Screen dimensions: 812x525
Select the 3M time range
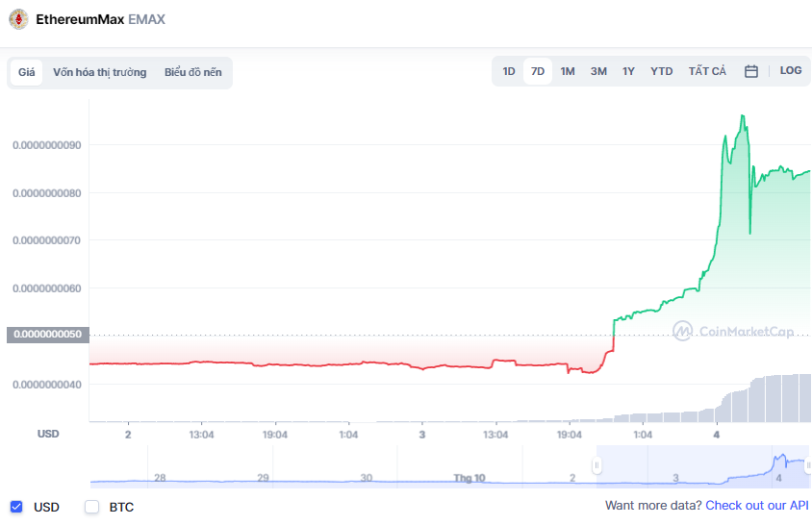pyautogui.click(x=598, y=71)
